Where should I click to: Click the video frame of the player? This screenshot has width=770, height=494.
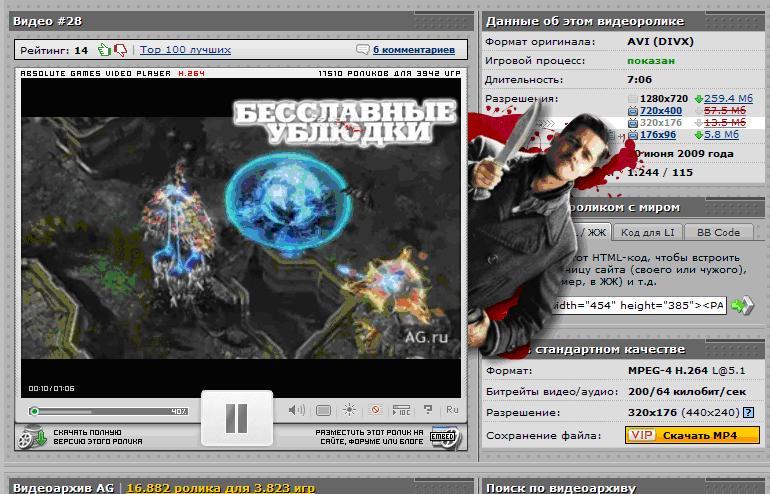(241, 238)
